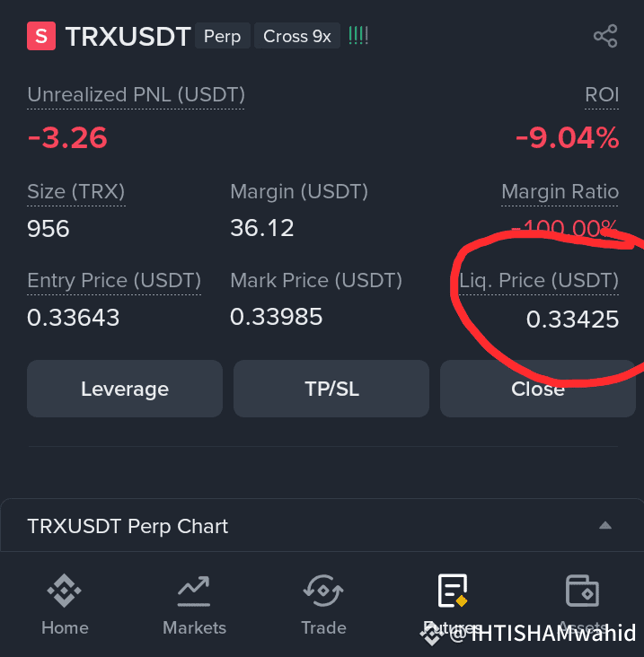The height and width of the screenshot is (657, 644).
Task: Select the Futures document icon
Action: tap(453, 591)
